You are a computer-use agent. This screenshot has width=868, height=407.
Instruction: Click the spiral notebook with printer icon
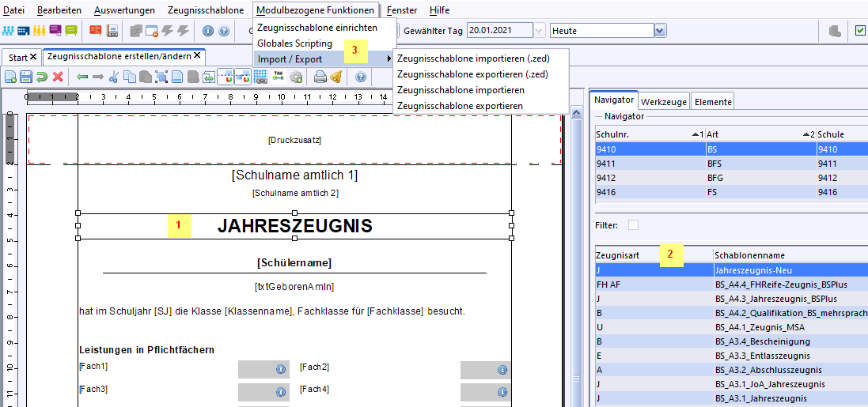(x=112, y=31)
